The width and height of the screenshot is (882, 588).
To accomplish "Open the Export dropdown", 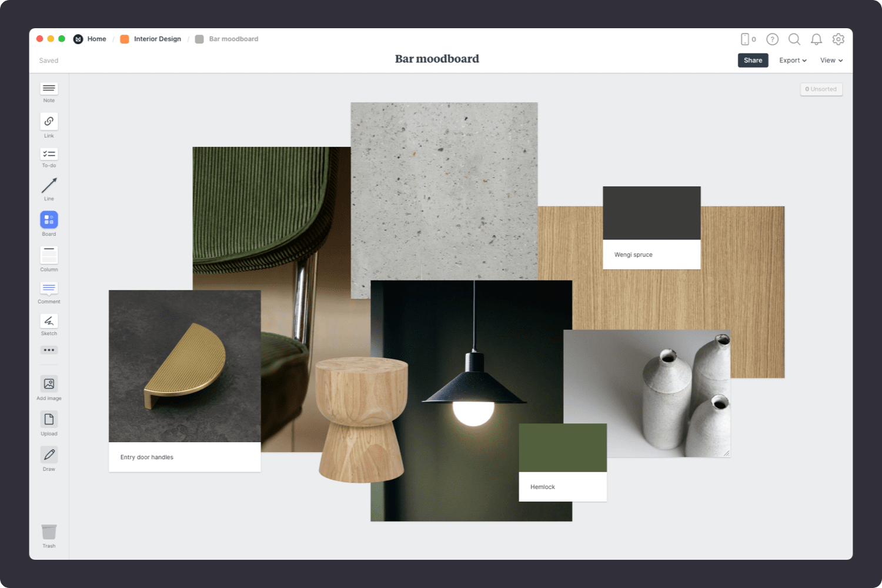I will (x=792, y=60).
